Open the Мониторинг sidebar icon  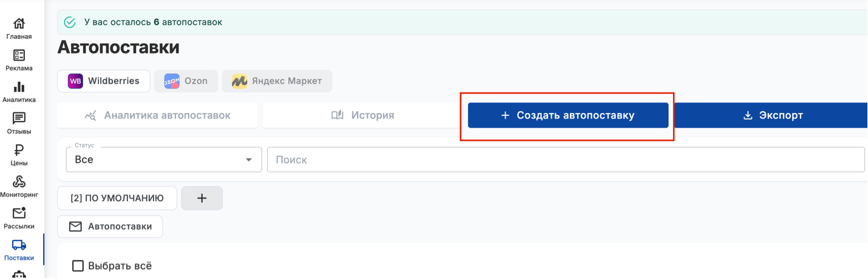pyautogui.click(x=19, y=182)
